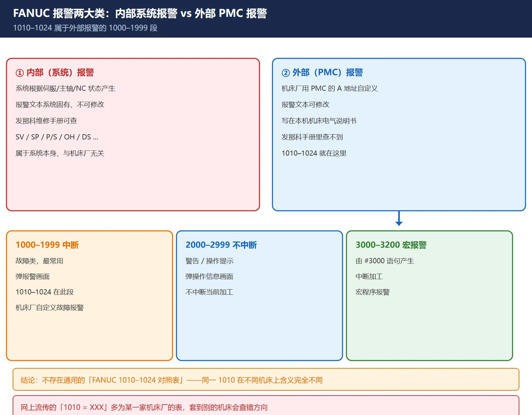
Task: Select text '宏程序报警'
Action: coord(373,292)
